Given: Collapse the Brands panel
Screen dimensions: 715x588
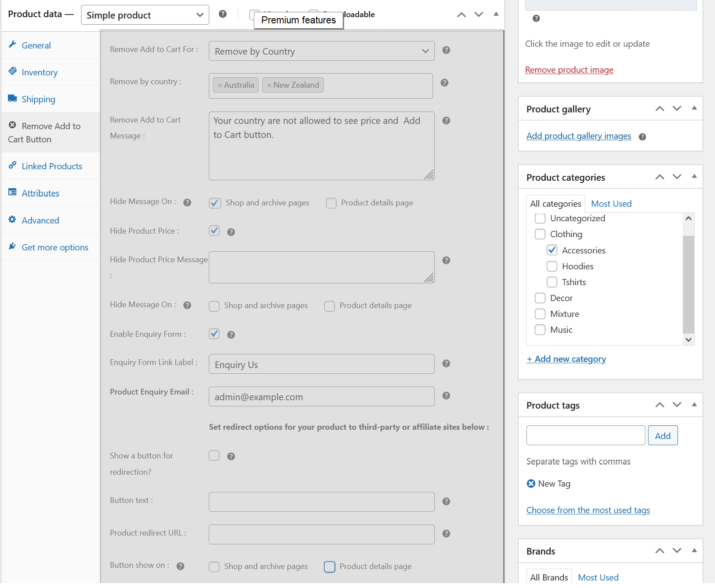Looking at the screenshot, I should (x=694, y=550).
